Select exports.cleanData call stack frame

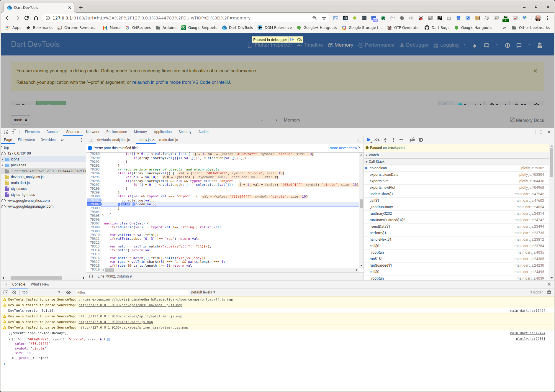(x=457, y=175)
